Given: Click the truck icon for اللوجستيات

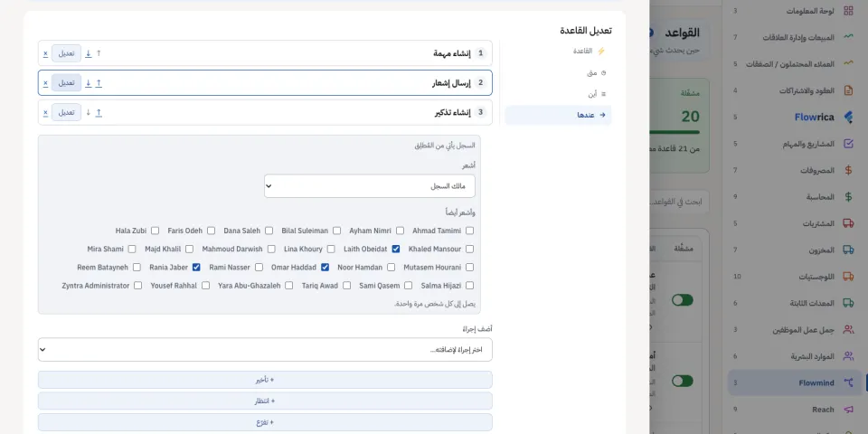Looking at the screenshot, I should [848, 277].
